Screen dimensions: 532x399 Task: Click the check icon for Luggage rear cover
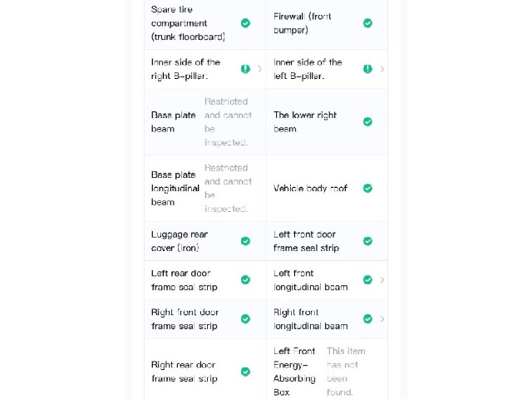(x=245, y=241)
